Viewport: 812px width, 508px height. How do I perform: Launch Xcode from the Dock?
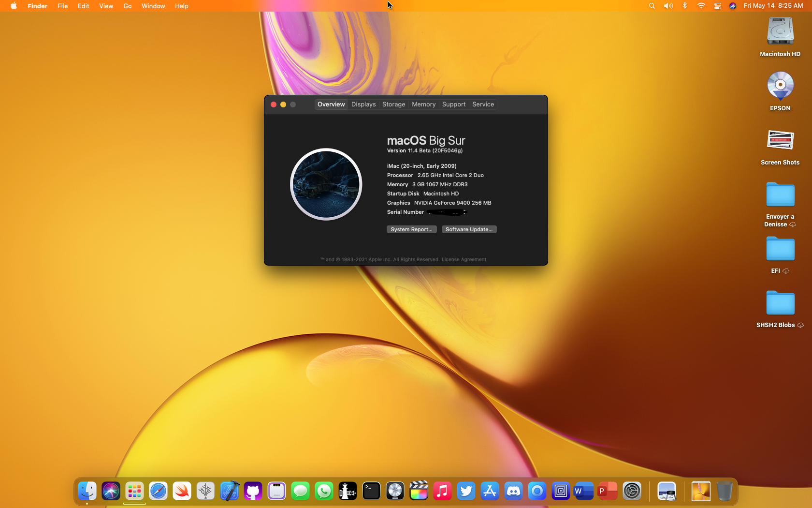coord(230,492)
